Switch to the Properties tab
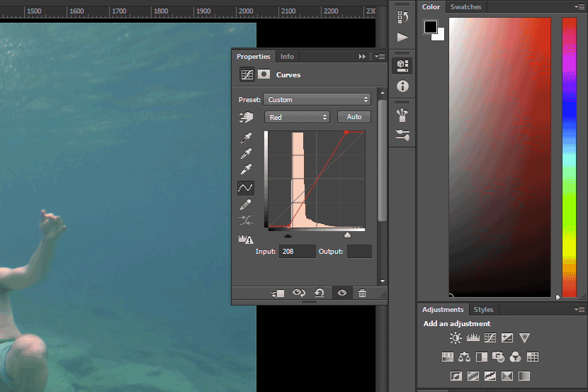Screen dimensions: 588x392 pos(253,56)
